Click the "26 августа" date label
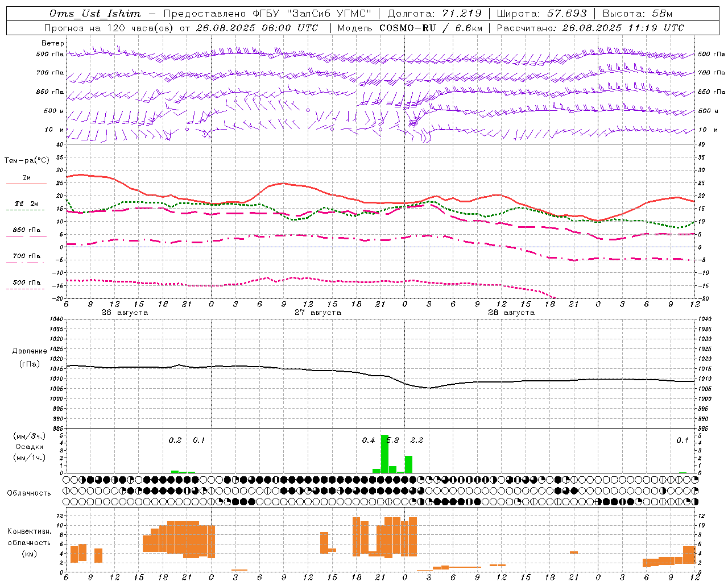The height and width of the screenshot is (582, 728). click(125, 313)
